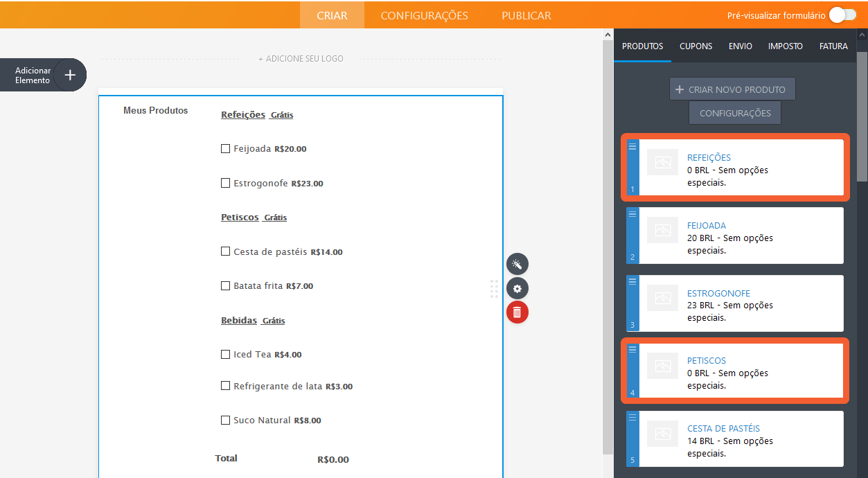Delete the field via the red trash icon
This screenshot has height=478, width=868.
coord(517,312)
